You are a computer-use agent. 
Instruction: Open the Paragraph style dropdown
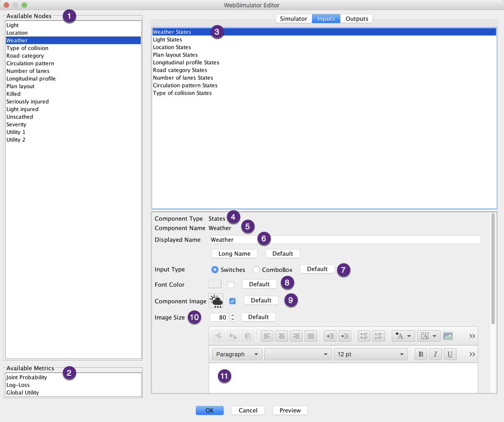tap(237, 354)
